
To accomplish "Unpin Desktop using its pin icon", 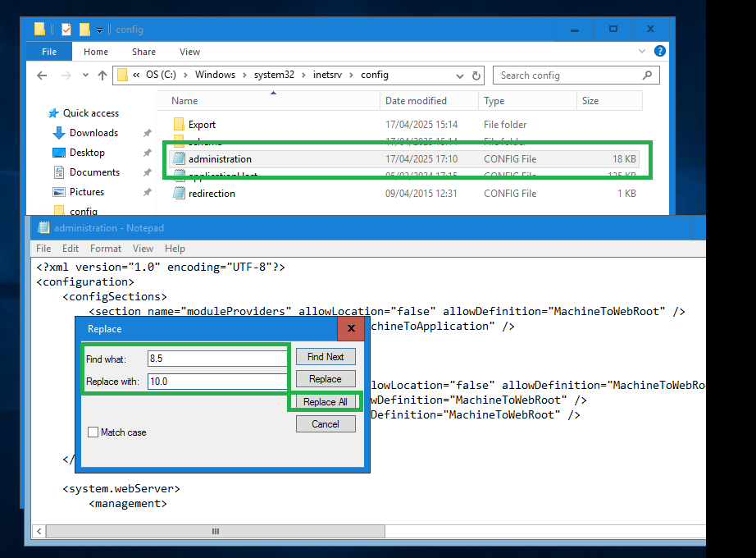I will click(x=148, y=153).
